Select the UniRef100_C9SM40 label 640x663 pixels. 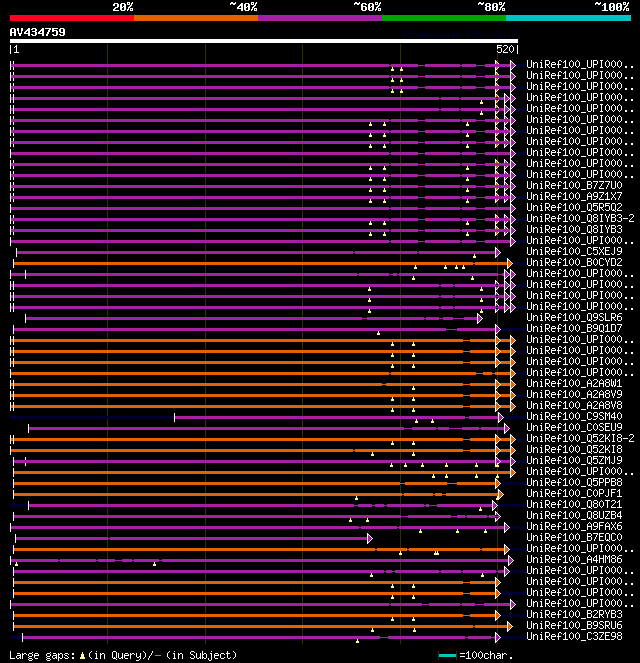click(574, 416)
